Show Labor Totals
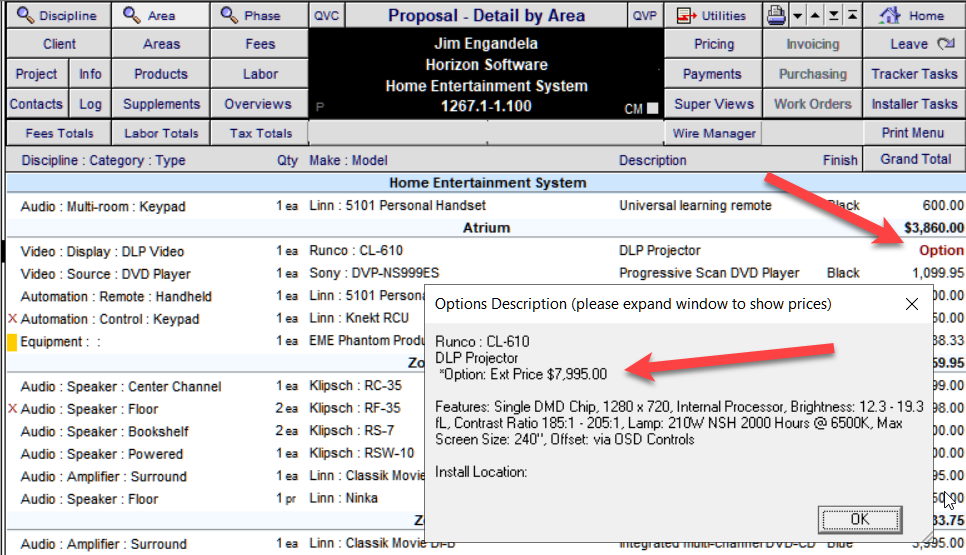This screenshot has width=966, height=555. tap(161, 133)
